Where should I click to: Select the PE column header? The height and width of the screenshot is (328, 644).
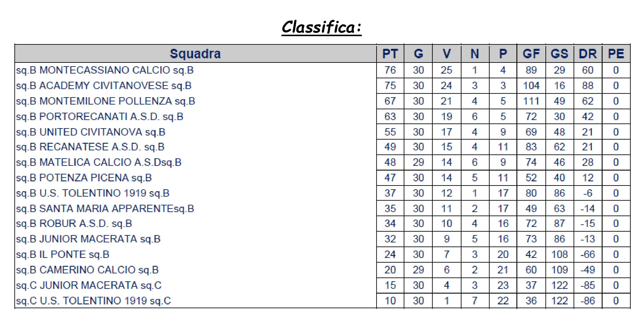pyautogui.click(x=616, y=54)
